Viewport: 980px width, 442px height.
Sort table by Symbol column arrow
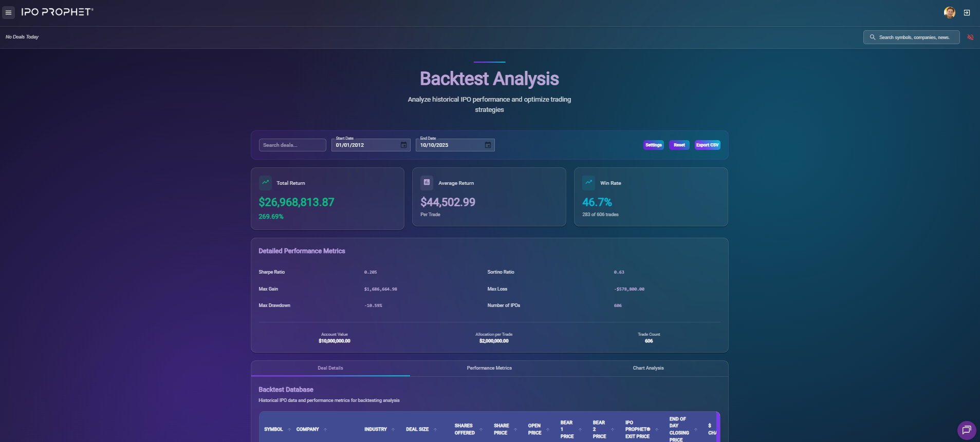point(289,430)
